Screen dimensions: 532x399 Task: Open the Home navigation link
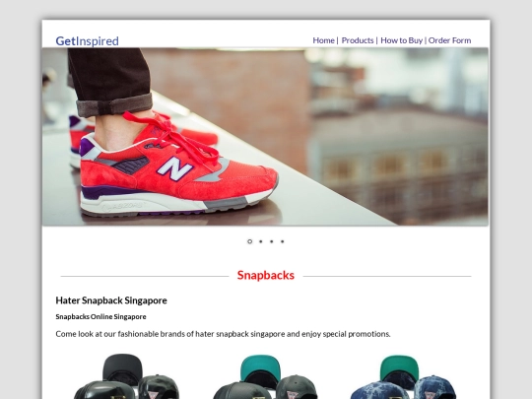pyautogui.click(x=324, y=40)
